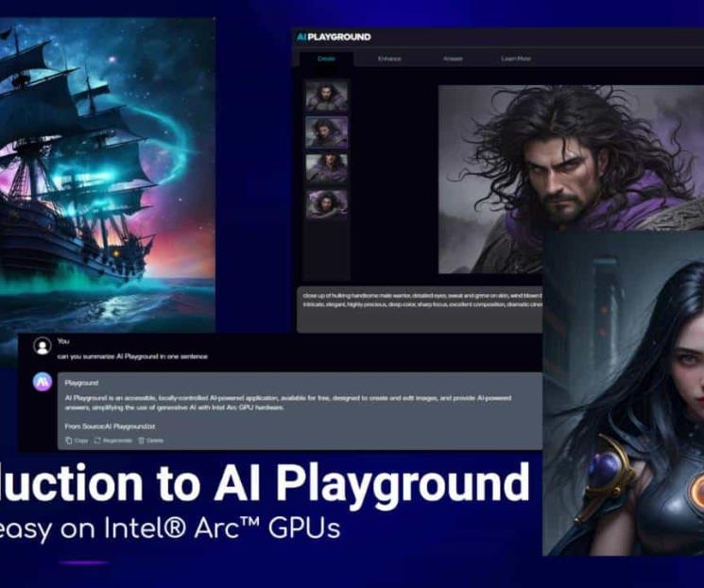This screenshot has width=704, height=588.
Task: Click the 'Intel® Arc™ GPUs' subtitle text
Action: pos(222,528)
